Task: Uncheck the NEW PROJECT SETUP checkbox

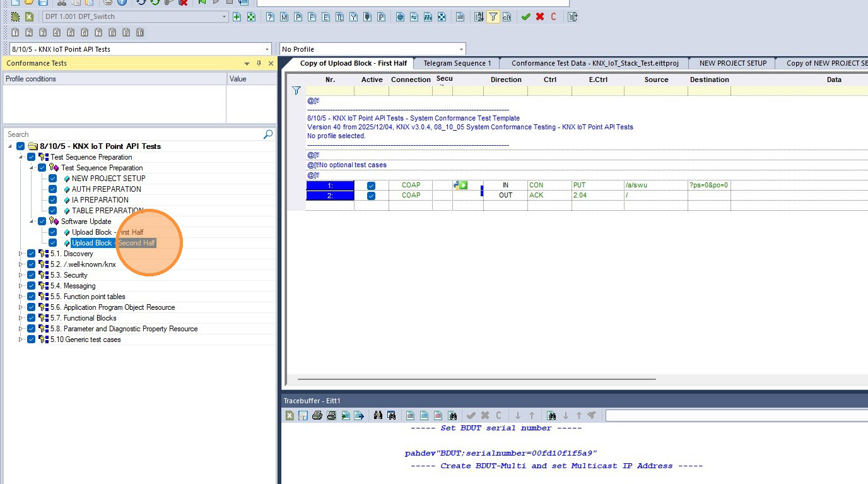Action: (x=53, y=179)
